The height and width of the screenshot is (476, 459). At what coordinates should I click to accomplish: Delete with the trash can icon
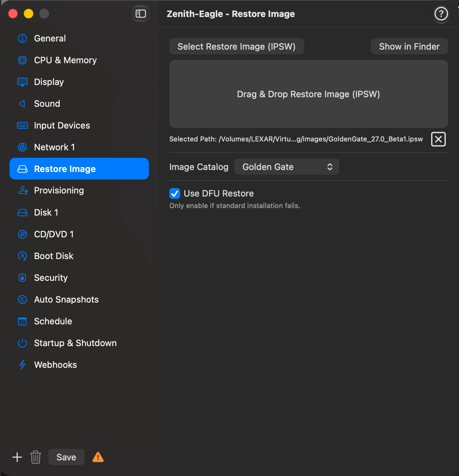point(36,457)
